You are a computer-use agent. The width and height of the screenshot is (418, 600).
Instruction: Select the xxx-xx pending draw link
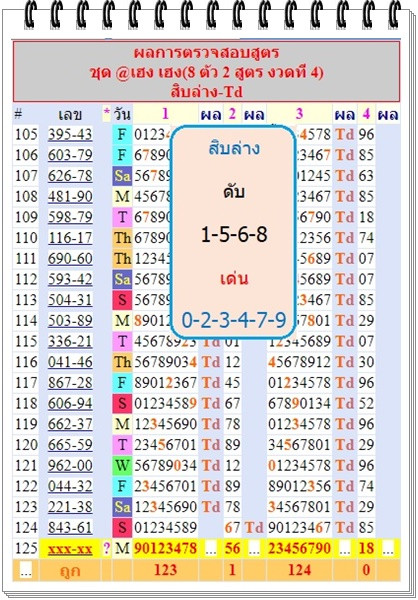(x=70, y=549)
